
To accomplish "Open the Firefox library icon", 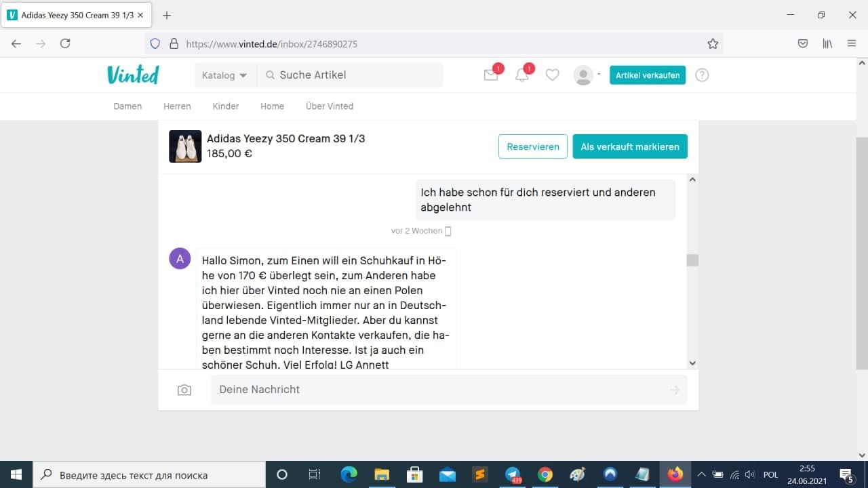I will [x=827, y=43].
